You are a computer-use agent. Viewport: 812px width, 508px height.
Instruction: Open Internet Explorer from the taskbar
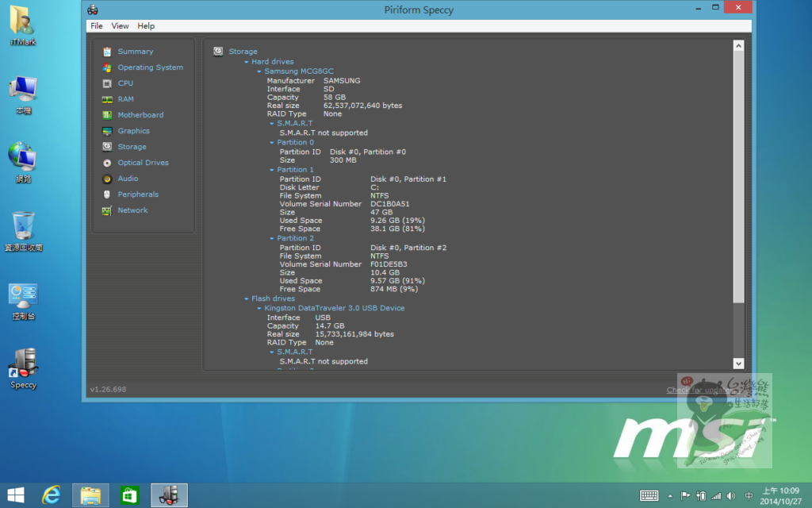pyautogui.click(x=52, y=495)
